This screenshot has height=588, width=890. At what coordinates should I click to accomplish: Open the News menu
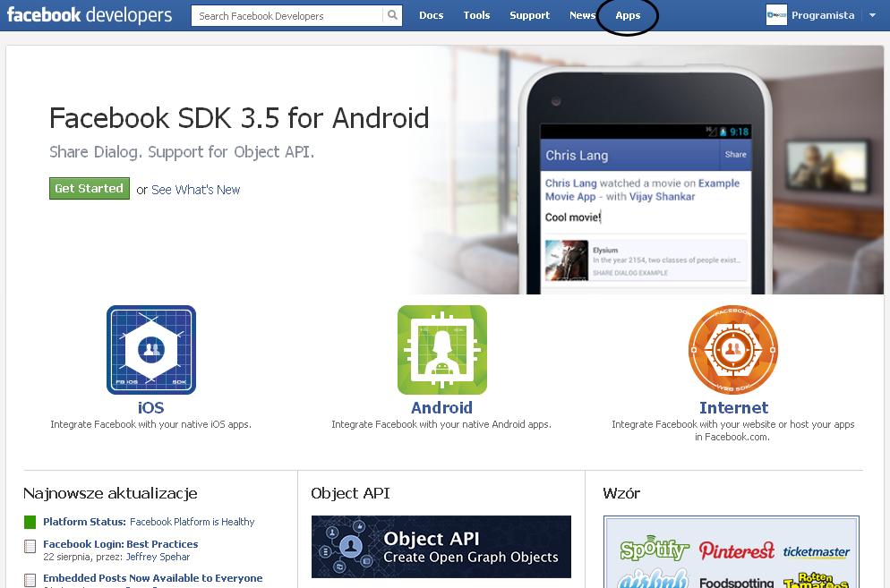tap(582, 15)
